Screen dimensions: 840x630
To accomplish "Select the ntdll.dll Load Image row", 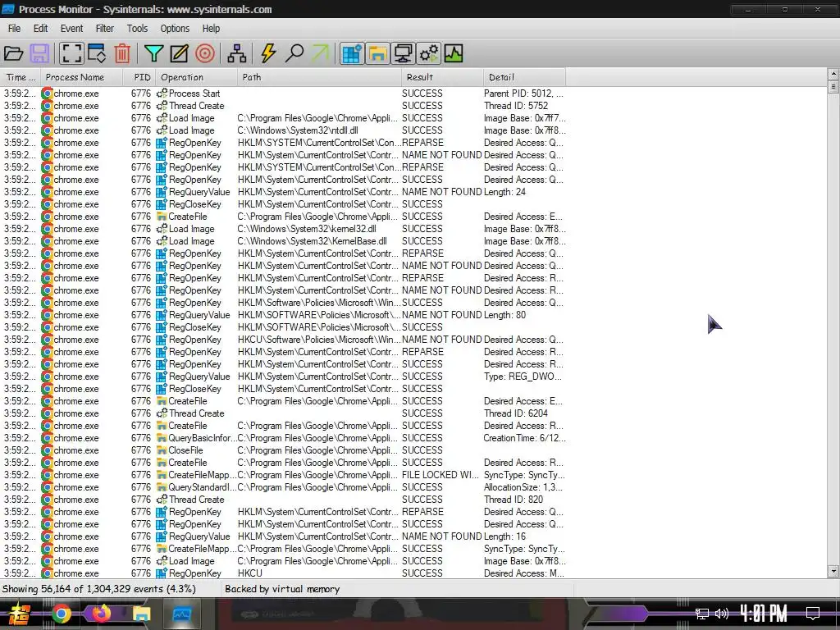I will coord(283,130).
